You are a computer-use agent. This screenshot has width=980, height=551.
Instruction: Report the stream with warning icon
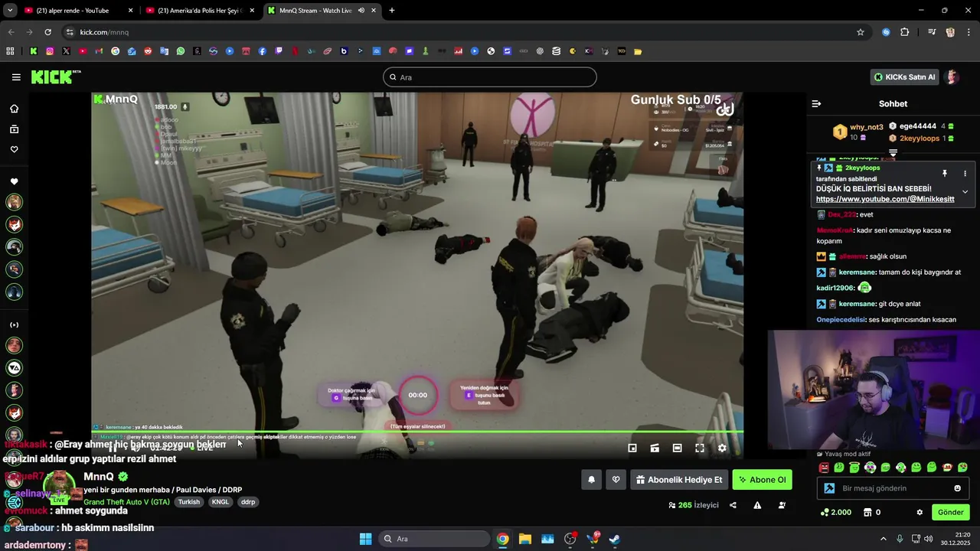pos(757,505)
